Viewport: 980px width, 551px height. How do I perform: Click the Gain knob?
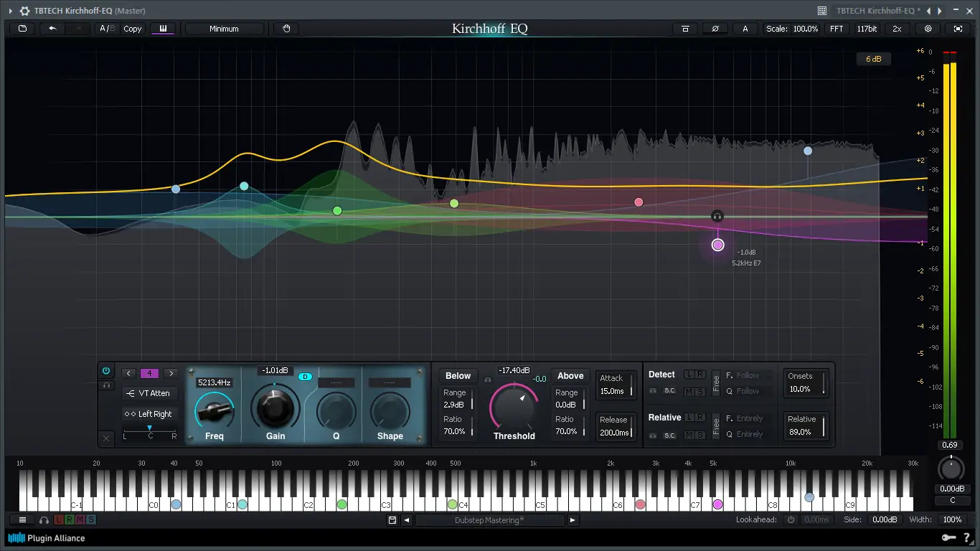pyautogui.click(x=275, y=408)
